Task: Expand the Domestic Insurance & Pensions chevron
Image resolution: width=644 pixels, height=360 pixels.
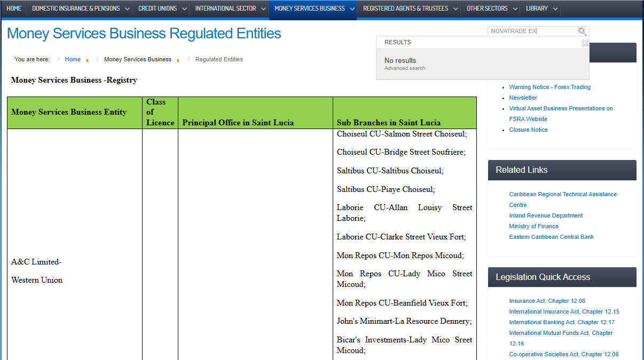Action: (127, 9)
